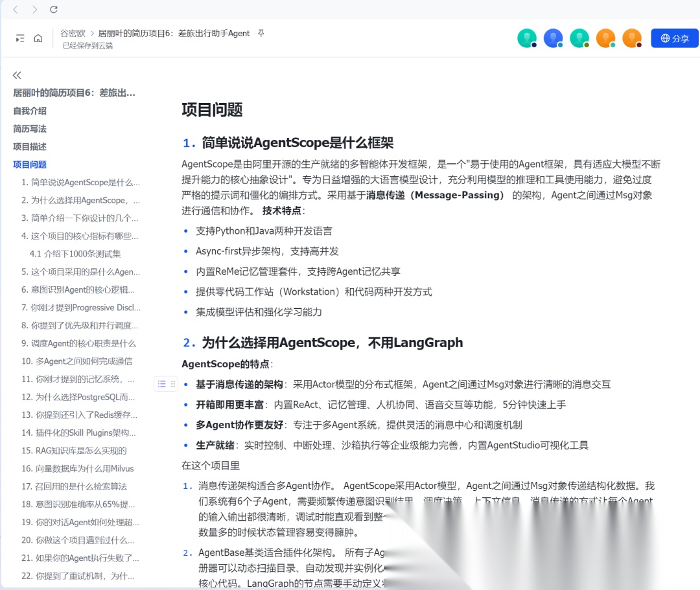Open outline item 19. 对话Agent如何处理超
The height and width of the screenshot is (590, 700).
tap(80, 522)
